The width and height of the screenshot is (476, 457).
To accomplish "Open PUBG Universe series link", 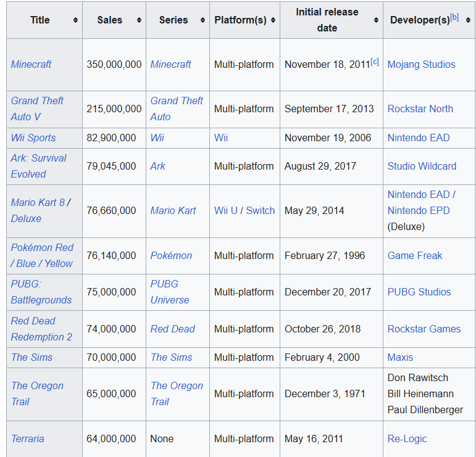I will click(x=170, y=292).
